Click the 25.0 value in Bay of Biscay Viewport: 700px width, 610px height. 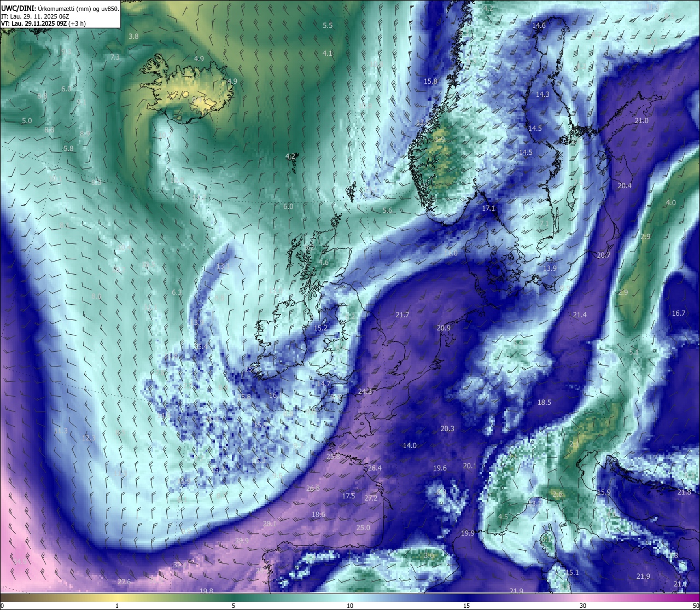click(x=363, y=528)
